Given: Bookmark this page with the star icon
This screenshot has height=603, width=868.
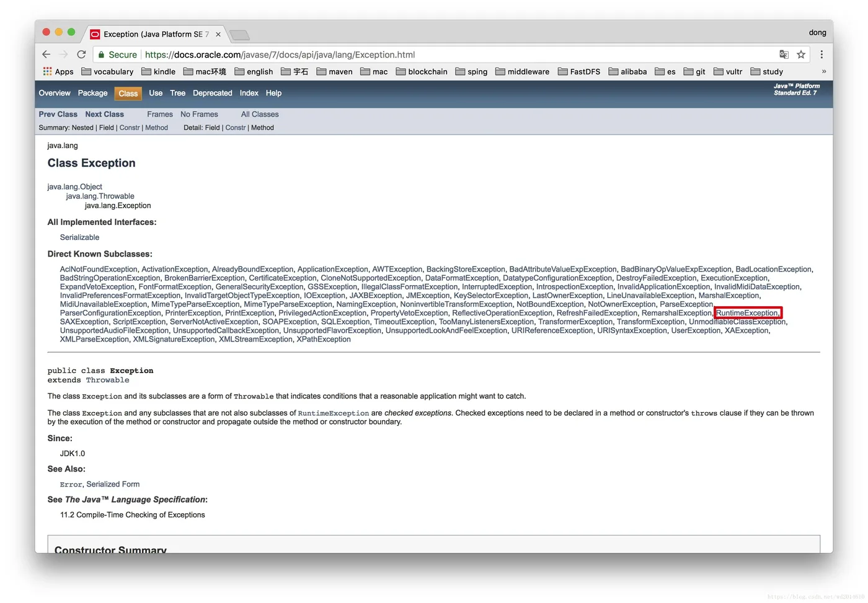Looking at the screenshot, I should 801,55.
